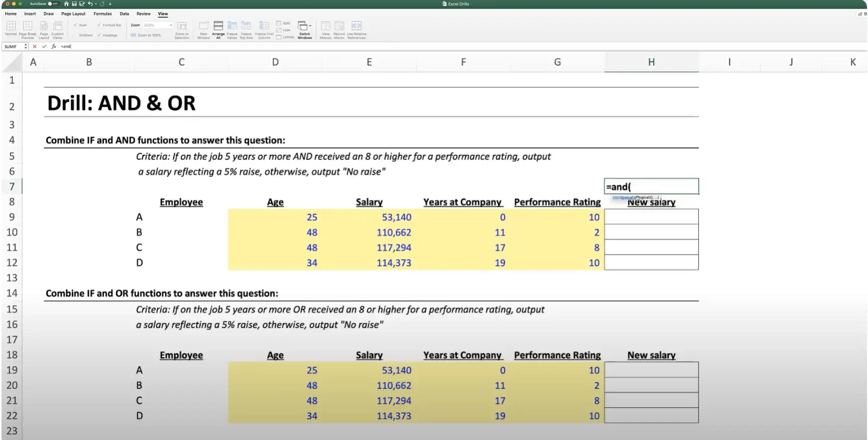The image size is (868, 440).
Task: Open Insert Function fx dialog
Action: coord(54,46)
